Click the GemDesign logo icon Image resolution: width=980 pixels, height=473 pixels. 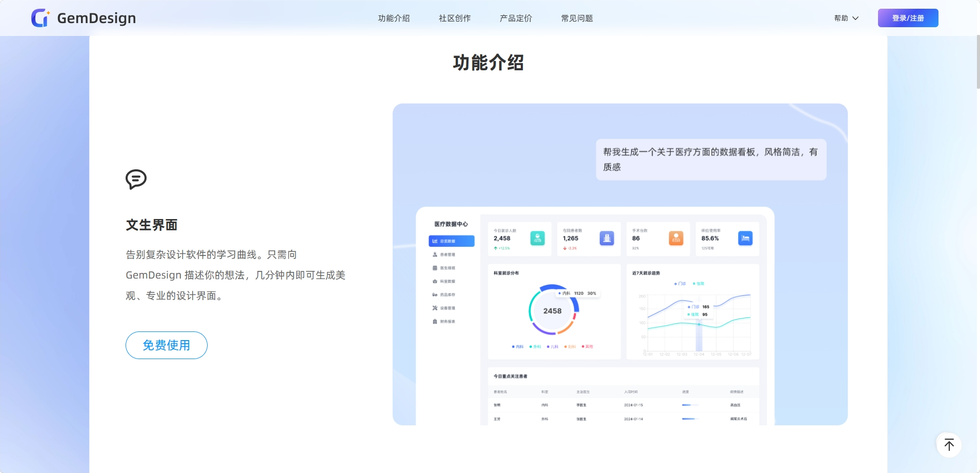click(40, 18)
